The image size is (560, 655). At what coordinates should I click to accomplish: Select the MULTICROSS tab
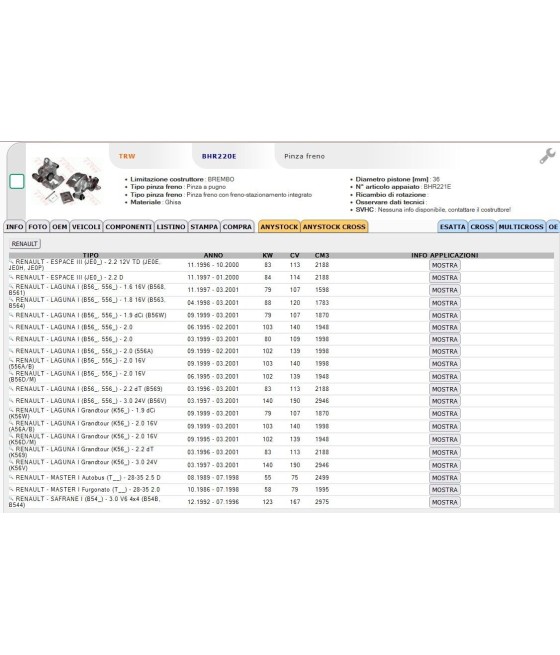[x=521, y=226]
